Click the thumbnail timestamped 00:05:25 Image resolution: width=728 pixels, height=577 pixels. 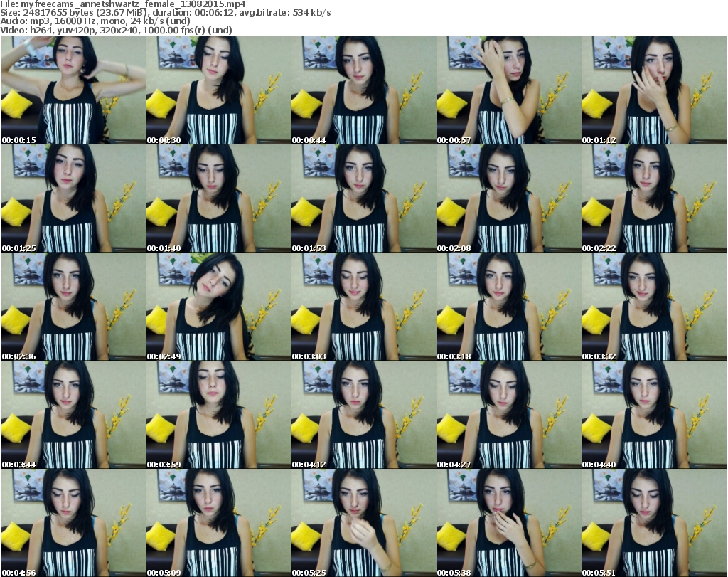[363, 523]
